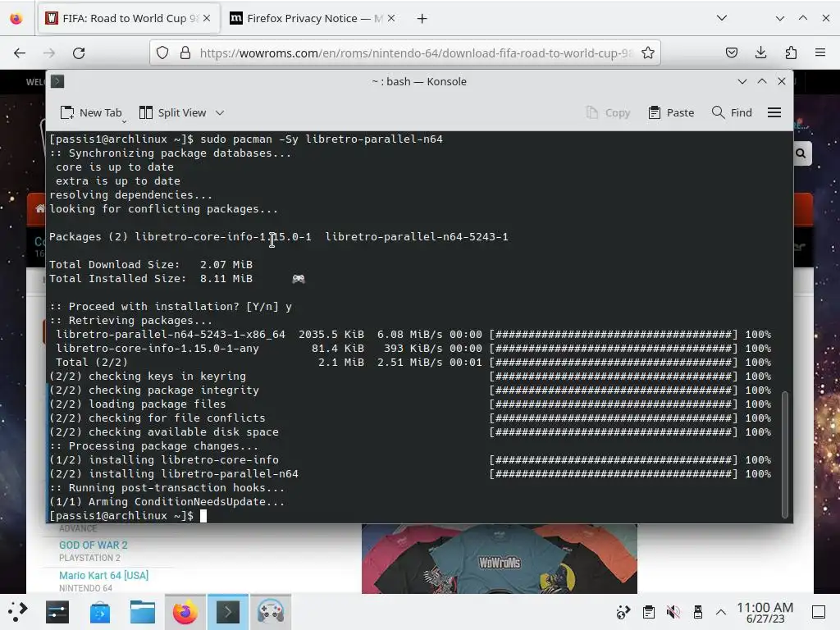The image size is (840, 630).
Task: Open GOD OF WAR 2 link
Action: [x=94, y=546]
